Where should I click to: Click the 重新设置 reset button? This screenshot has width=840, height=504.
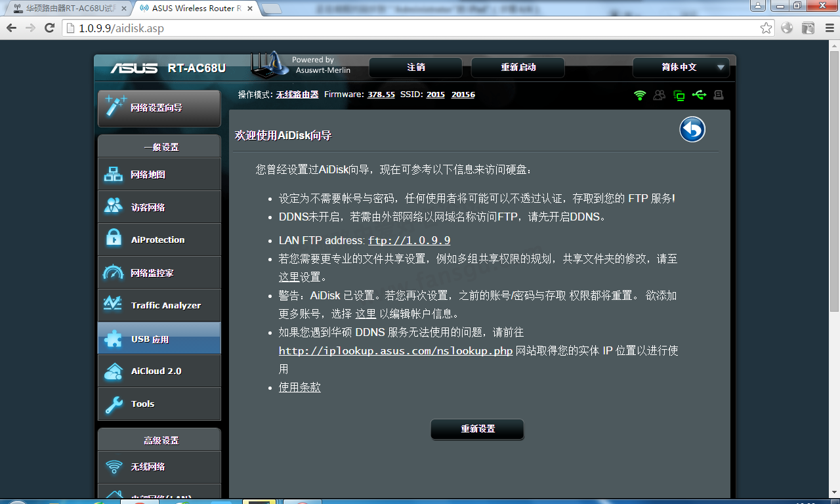(x=477, y=429)
